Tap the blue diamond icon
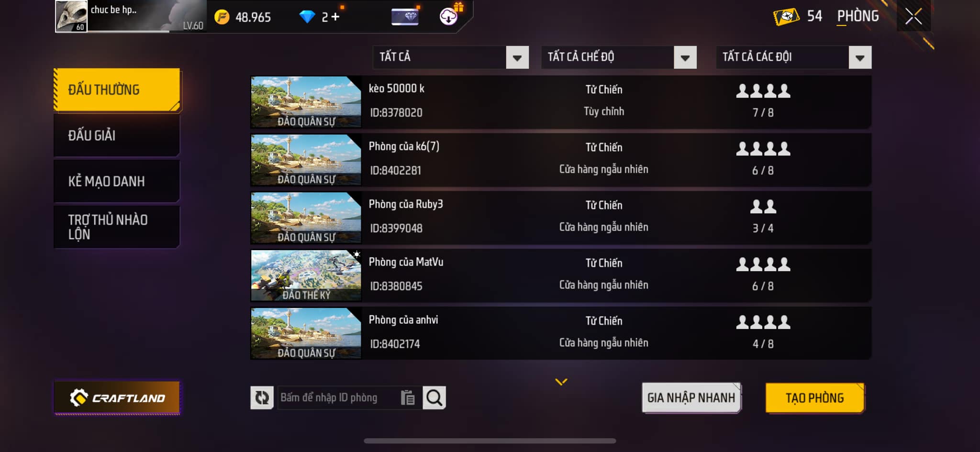980x452 pixels. tap(307, 17)
